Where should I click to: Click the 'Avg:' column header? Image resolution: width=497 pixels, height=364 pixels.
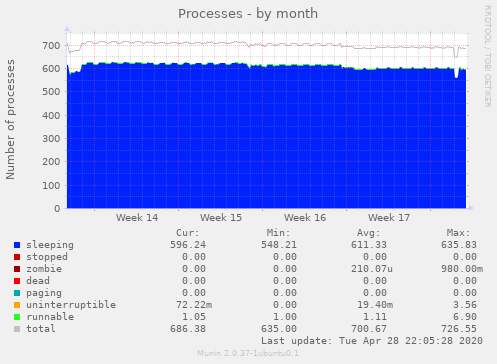click(368, 233)
